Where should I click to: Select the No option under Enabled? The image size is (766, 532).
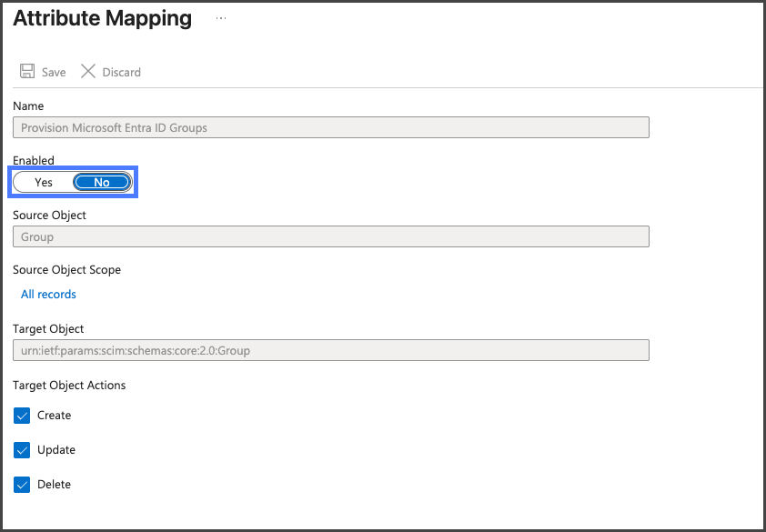pos(102,183)
